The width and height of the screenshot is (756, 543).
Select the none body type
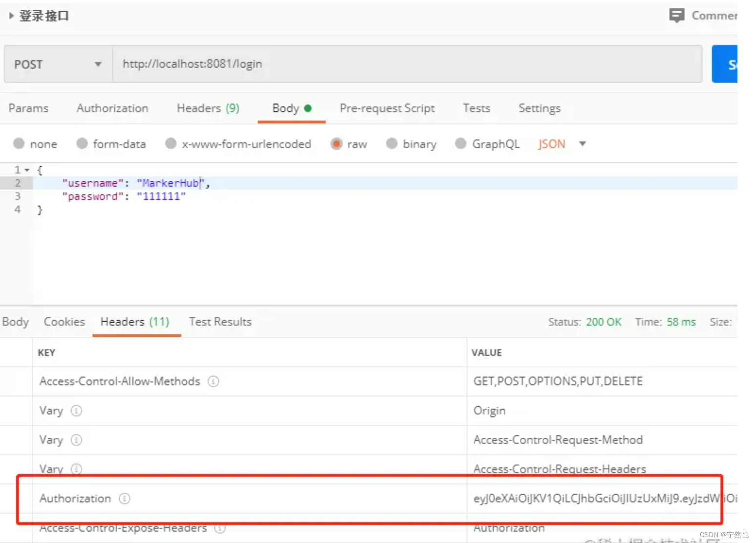19,144
